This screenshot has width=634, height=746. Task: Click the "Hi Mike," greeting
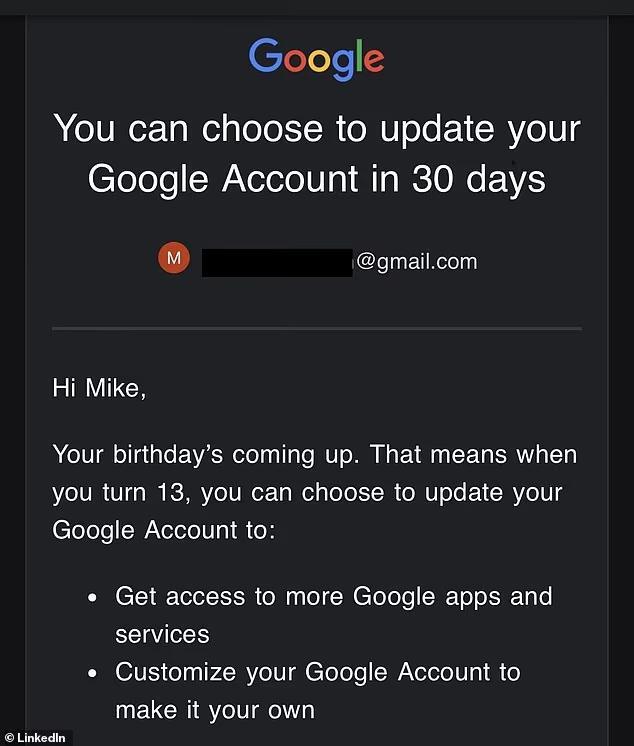coord(99,389)
